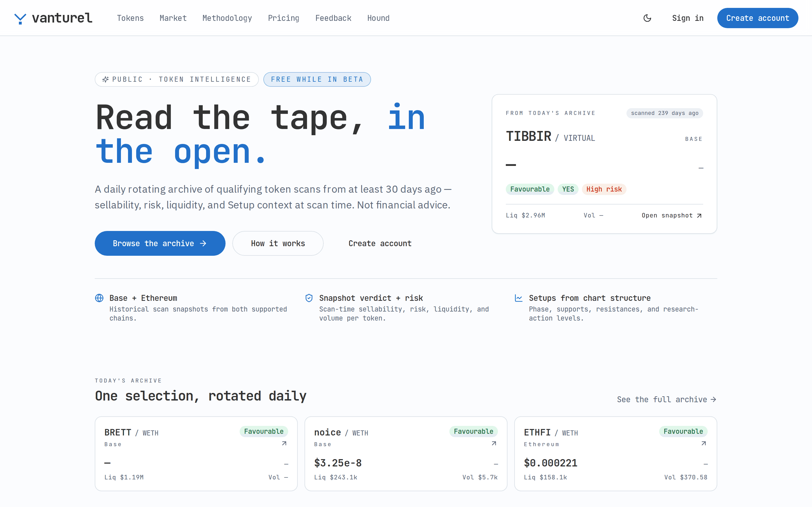
Task: Open the Tokens menu item
Action: point(130,18)
